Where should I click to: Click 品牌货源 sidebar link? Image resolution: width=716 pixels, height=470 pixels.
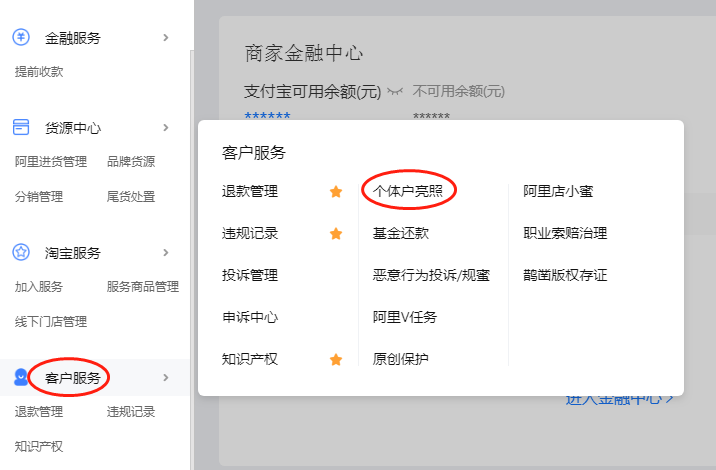[x=131, y=162]
